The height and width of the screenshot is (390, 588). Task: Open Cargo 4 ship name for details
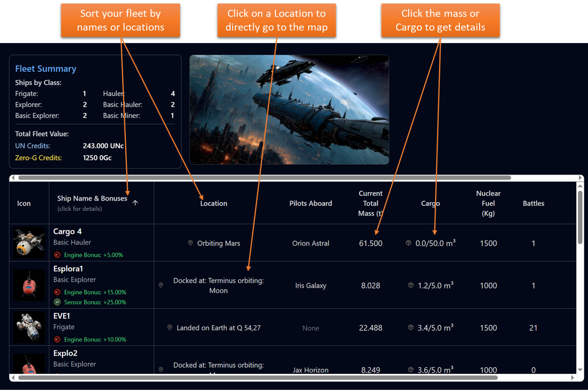[x=67, y=232]
